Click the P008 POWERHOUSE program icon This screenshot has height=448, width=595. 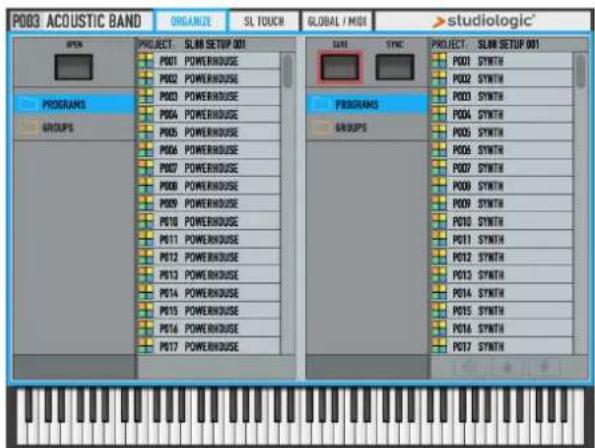tap(146, 186)
